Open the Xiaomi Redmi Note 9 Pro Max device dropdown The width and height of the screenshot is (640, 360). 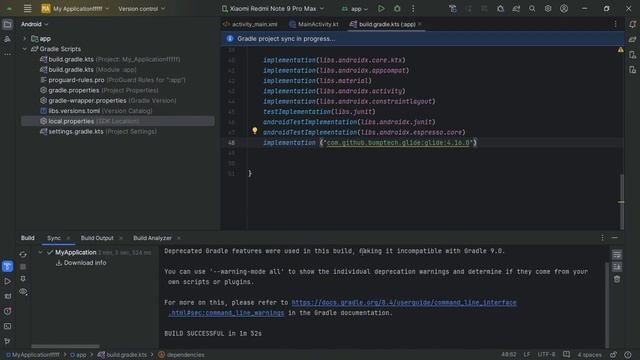click(x=273, y=9)
